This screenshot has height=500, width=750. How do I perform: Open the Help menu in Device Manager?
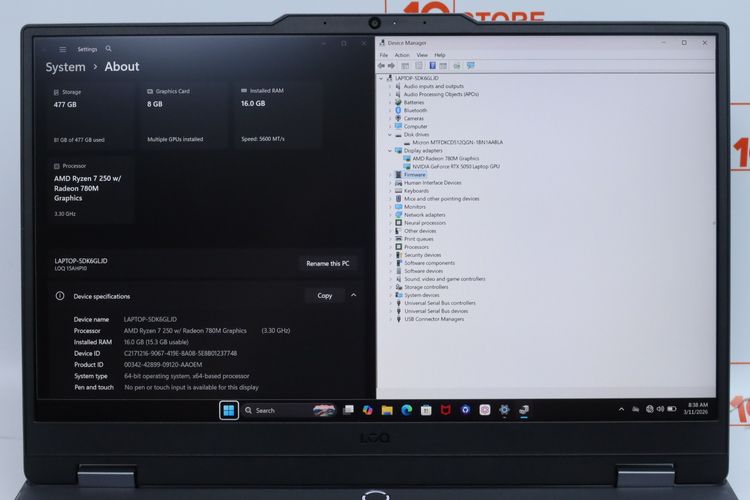(x=440, y=55)
